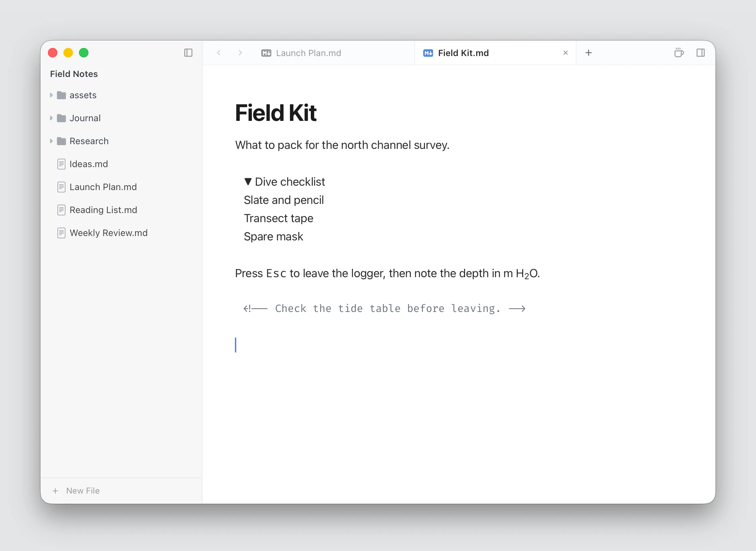The height and width of the screenshot is (551, 756).
Task: Expand the Journal folder arrow
Action: [x=51, y=118]
